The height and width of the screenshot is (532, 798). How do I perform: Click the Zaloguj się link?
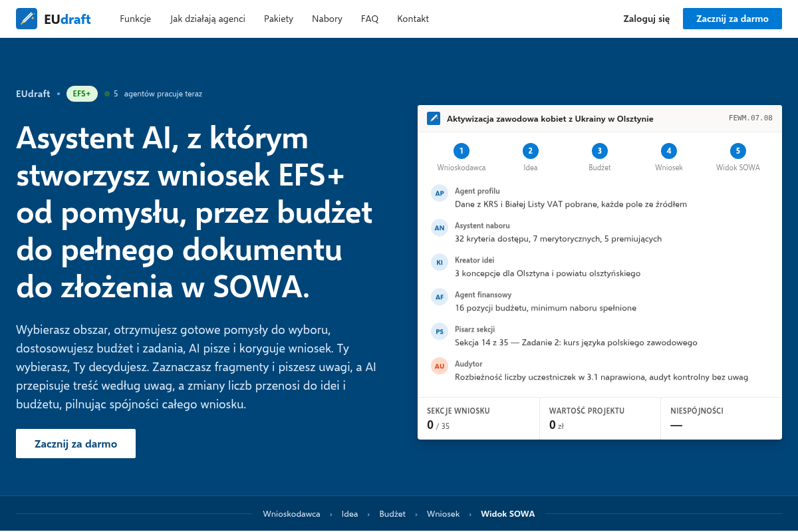click(x=646, y=19)
